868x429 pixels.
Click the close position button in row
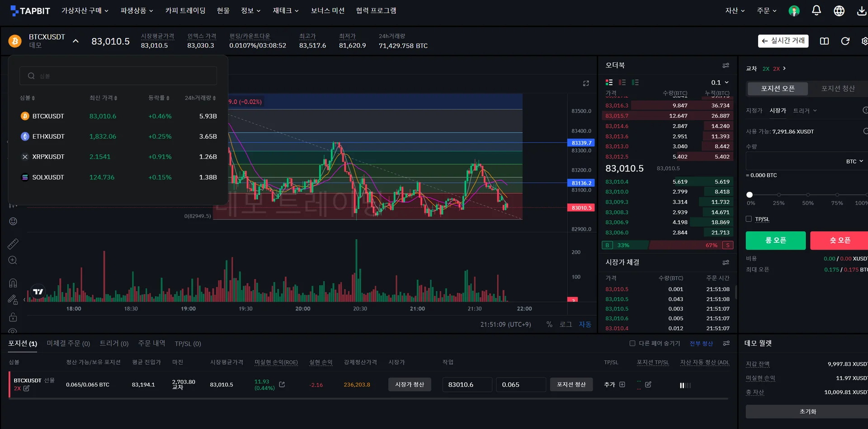coord(571,384)
